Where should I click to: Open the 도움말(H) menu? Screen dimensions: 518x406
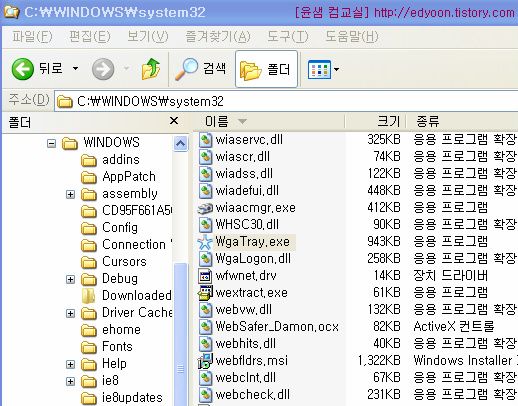click(x=352, y=36)
